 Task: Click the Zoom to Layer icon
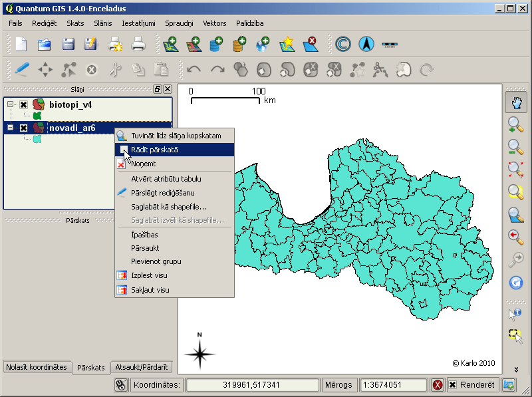pyautogui.click(x=516, y=215)
